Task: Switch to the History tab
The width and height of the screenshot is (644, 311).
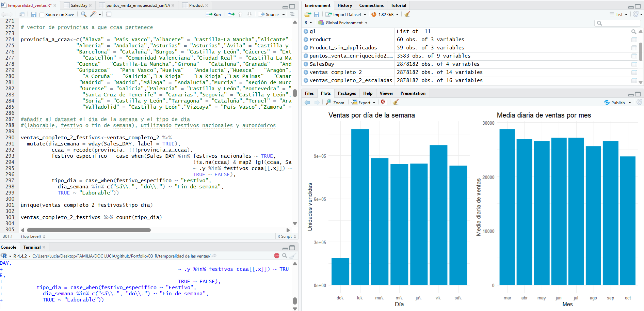Action: click(x=344, y=5)
